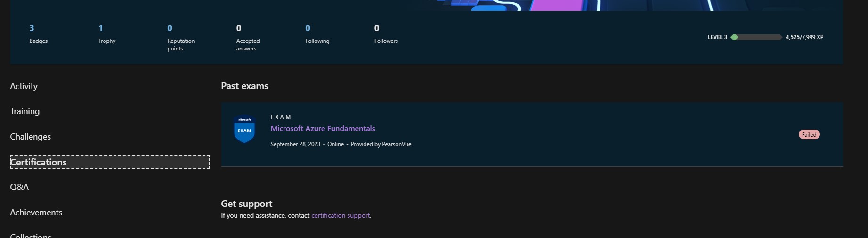
Task: Click the Get support heading
Action: point(246,204)
